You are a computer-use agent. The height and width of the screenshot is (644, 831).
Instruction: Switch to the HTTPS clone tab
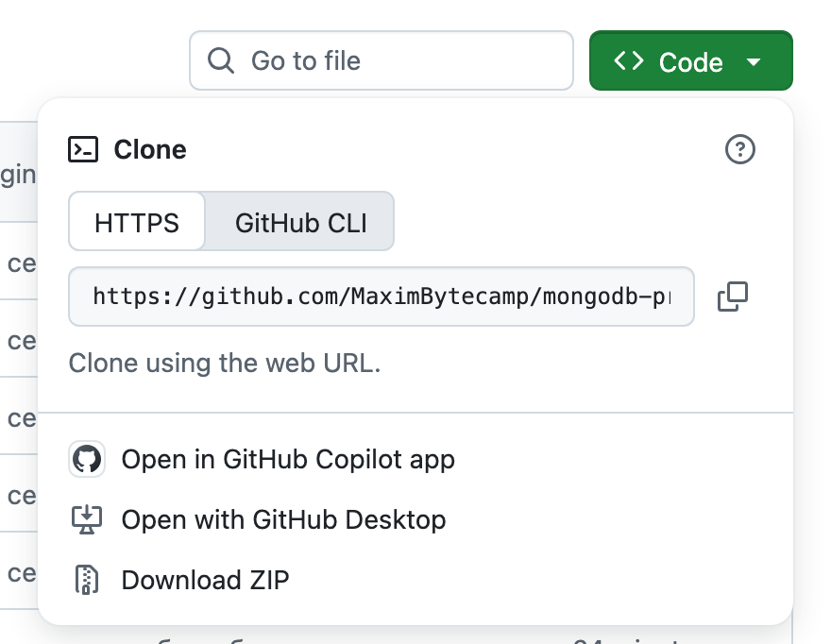pos(137,222)
